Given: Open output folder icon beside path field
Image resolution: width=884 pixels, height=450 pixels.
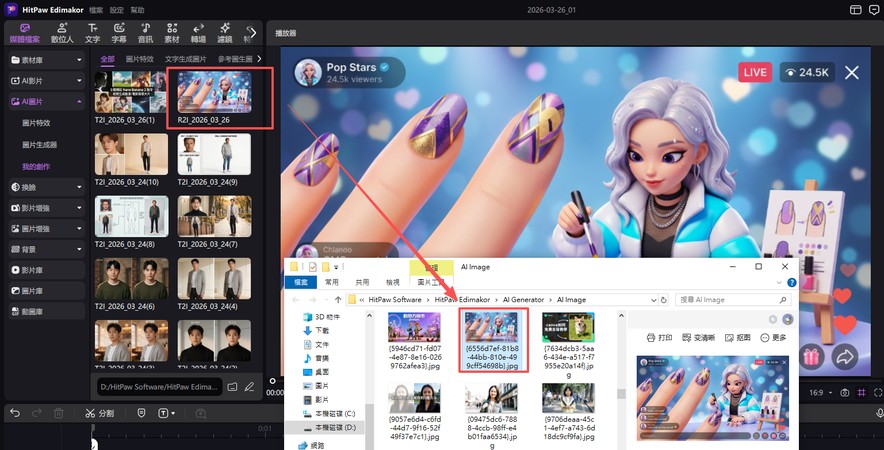Looking at the screenshot, I should tap(232, 386).
